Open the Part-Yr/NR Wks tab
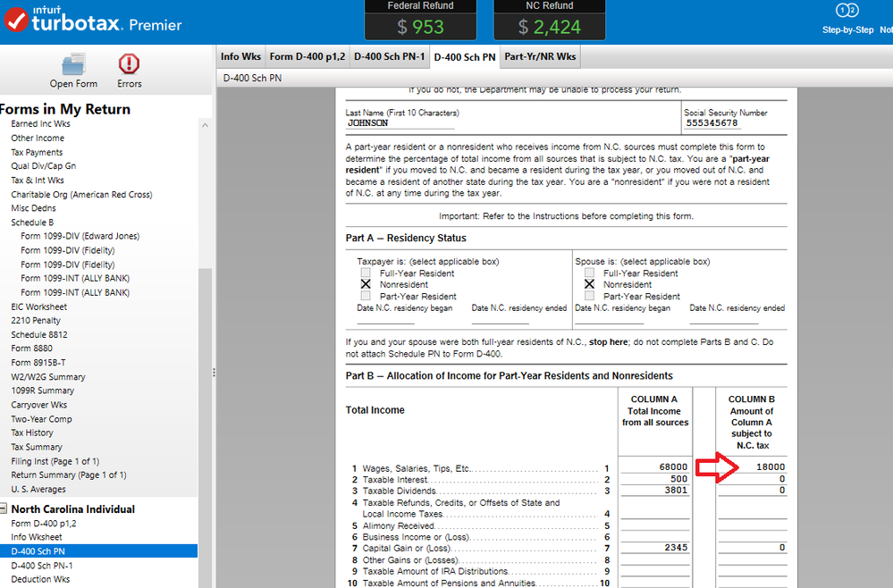The height and width of the screenshot is (588, 893). [540, 56]
